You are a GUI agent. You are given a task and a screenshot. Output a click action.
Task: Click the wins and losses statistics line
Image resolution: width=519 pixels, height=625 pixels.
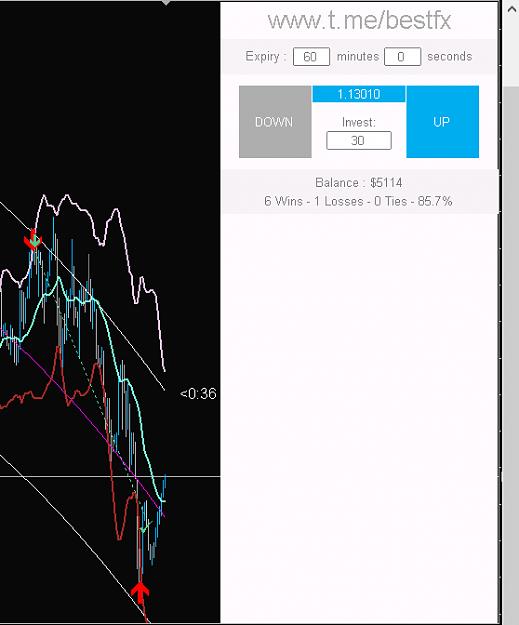(x=358, y=201)
